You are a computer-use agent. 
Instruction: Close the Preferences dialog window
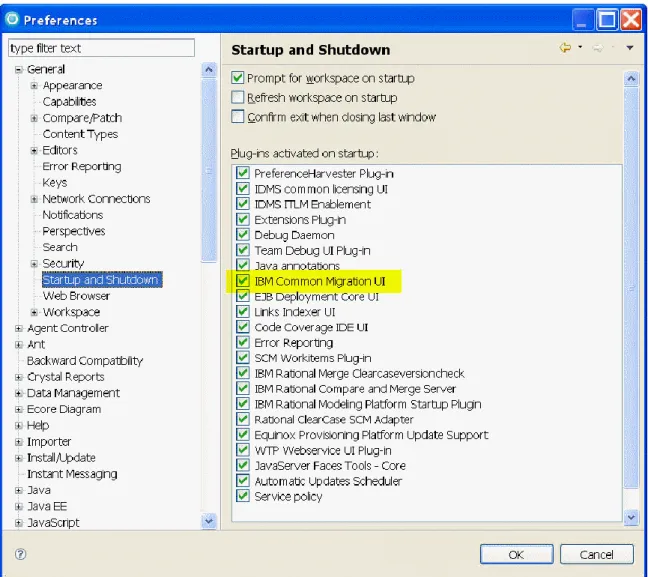631,19
